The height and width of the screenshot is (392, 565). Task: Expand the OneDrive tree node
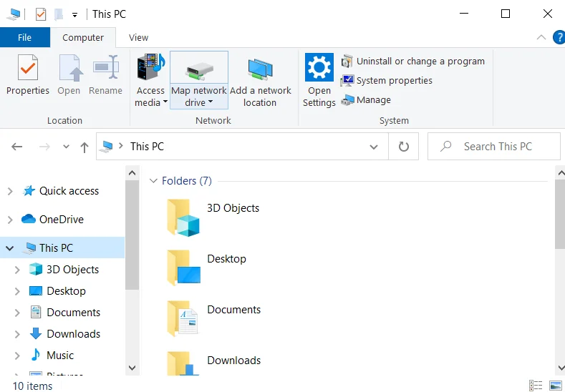coord(10,220)
